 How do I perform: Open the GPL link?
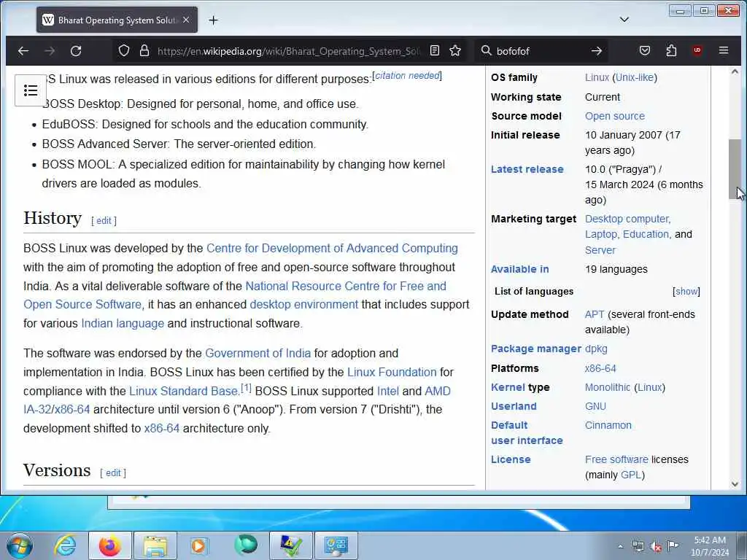[631, 475]
